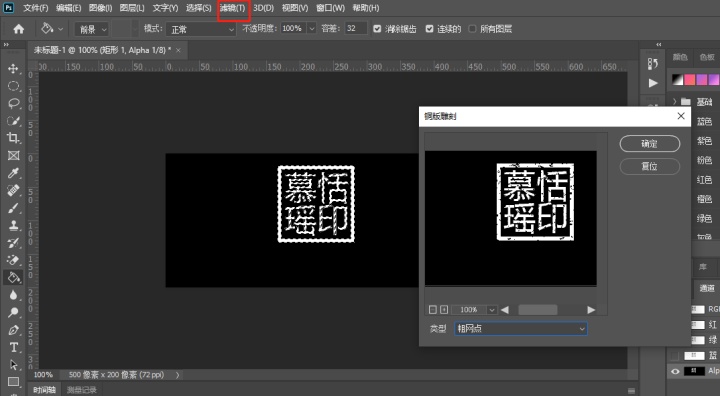Viewport: 720px width, 396px height.
Task: Expand the toolbox with double-arrow icon
Action: [x=6, y=45]
